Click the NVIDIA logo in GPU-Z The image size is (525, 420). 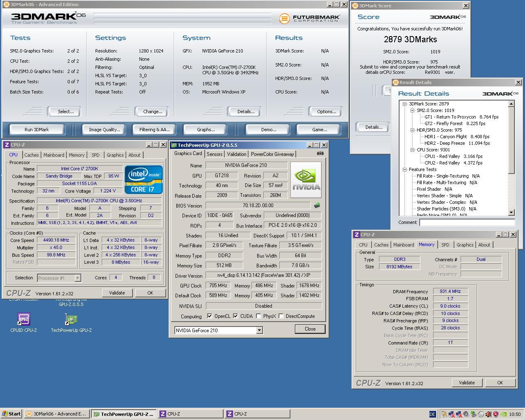[306, 180]
